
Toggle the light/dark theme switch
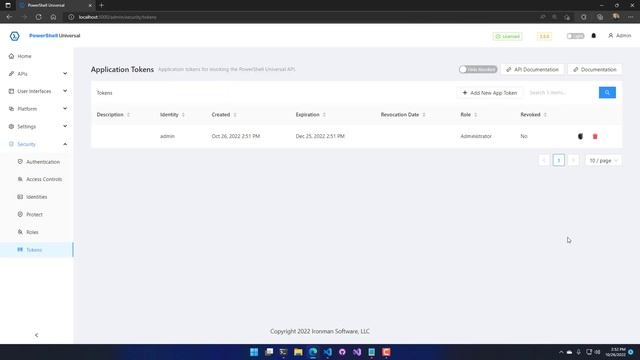pos(575,36)
